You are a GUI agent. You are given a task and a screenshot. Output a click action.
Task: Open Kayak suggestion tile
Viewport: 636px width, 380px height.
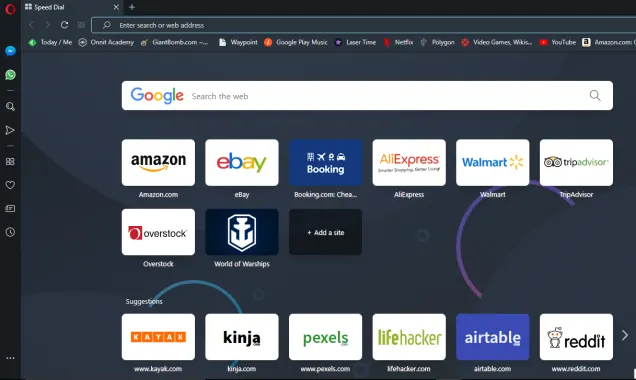coord(158,337)
